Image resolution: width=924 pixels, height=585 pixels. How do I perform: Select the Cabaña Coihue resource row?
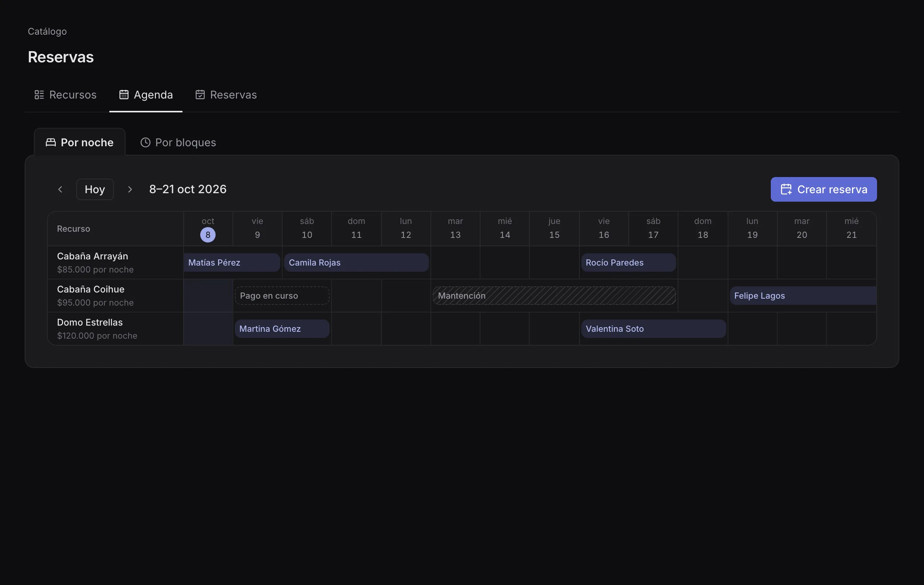pos(115,296)
